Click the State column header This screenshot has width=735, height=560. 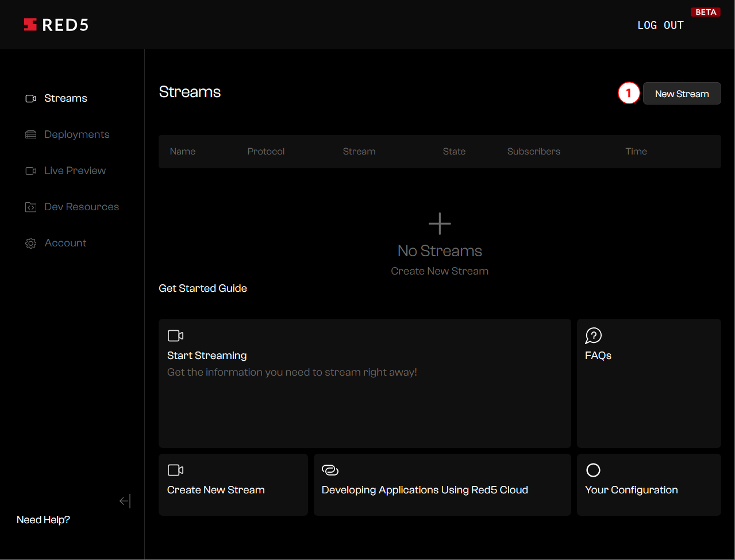pyautogui.click(x=454, y=152)
